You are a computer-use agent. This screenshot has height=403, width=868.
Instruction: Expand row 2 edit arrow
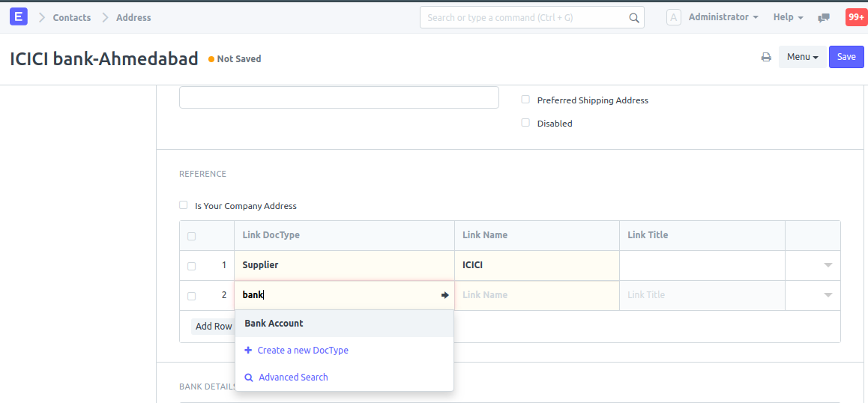coord(828,295)
